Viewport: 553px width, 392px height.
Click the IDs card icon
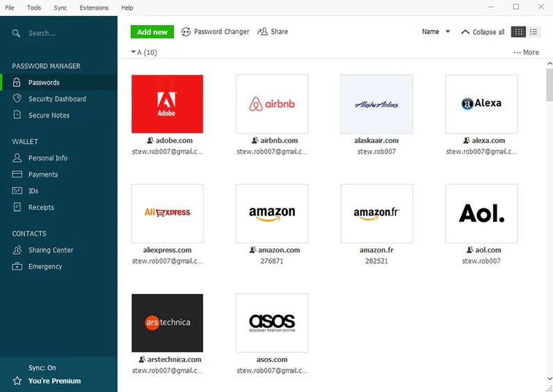coord(17,190)
